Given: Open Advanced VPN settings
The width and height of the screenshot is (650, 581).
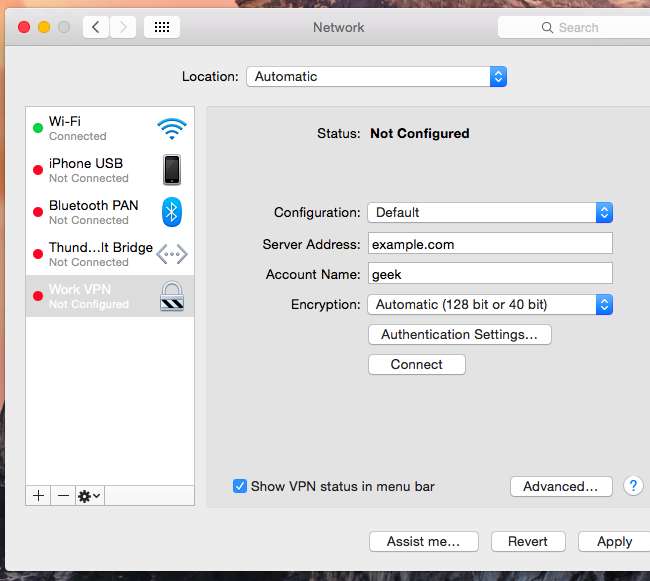Looking at the screenshot, I should (x=560, y=486).
